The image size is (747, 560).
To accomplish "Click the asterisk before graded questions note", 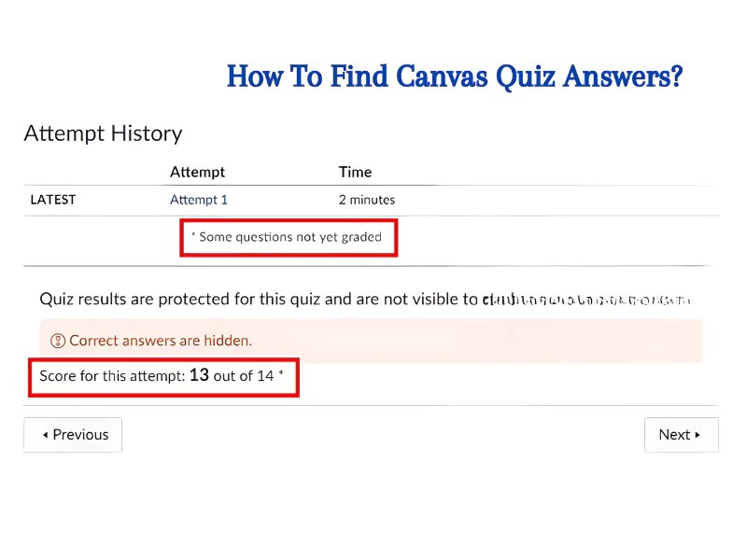I will coord(194,234).
